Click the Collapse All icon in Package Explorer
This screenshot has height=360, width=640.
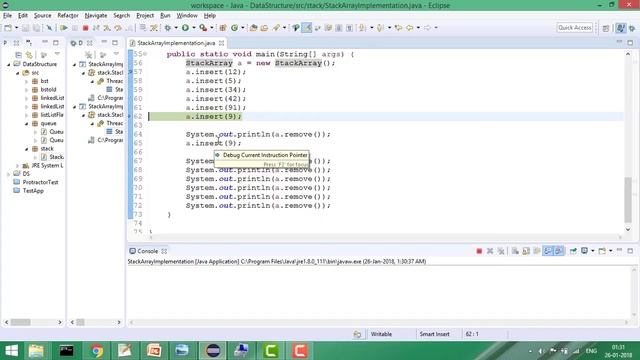point(18,55)
